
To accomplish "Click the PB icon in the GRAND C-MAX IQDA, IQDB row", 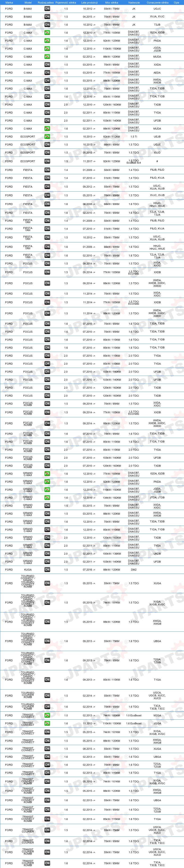I will 47,474.
